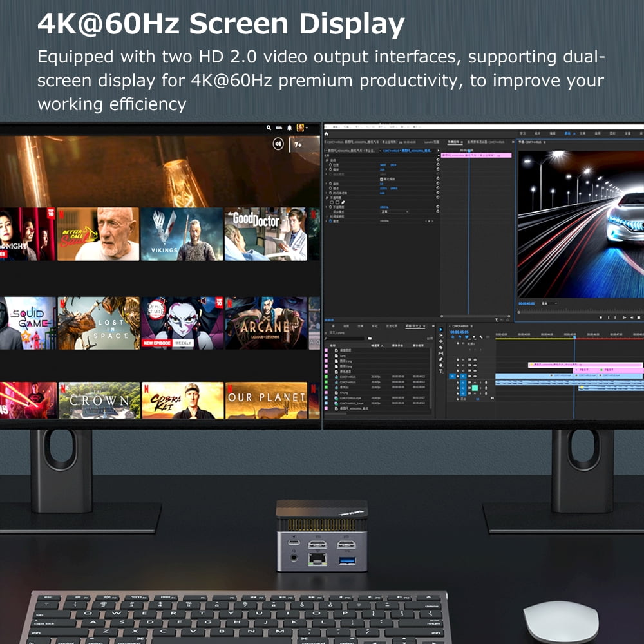Toggle Netflix hero preview sound
This screenshot has width=644, height=644.
pos(278,144)
